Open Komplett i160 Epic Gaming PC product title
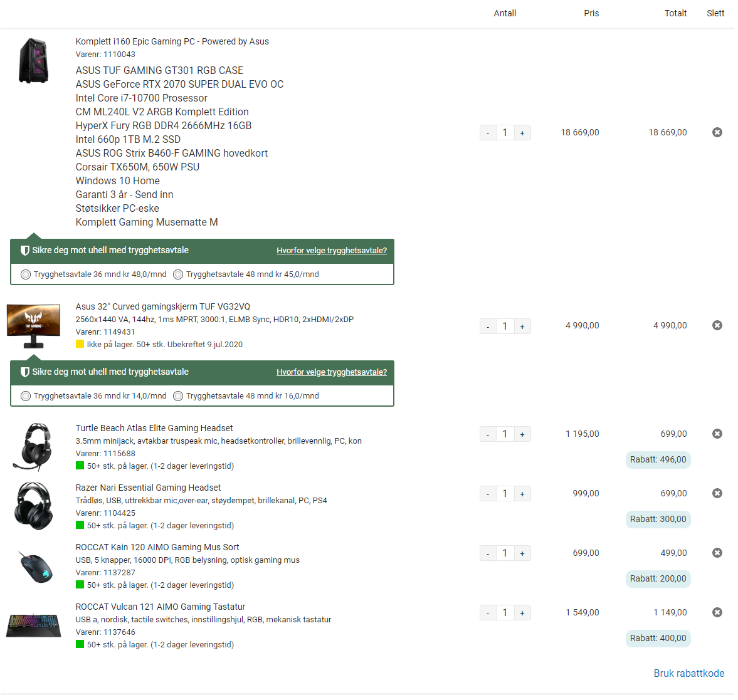Image resolution: width=738 pixels, height=700 pixels. pos(172,41)
